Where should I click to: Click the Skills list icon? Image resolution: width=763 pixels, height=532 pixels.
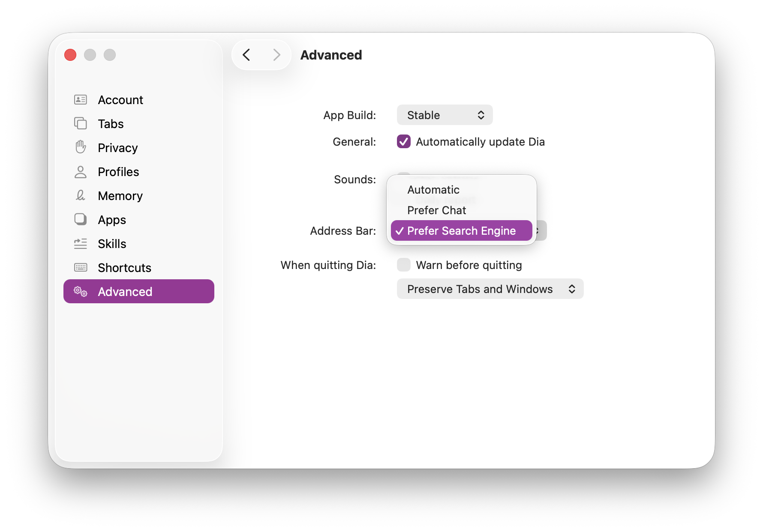coord(81,244)
